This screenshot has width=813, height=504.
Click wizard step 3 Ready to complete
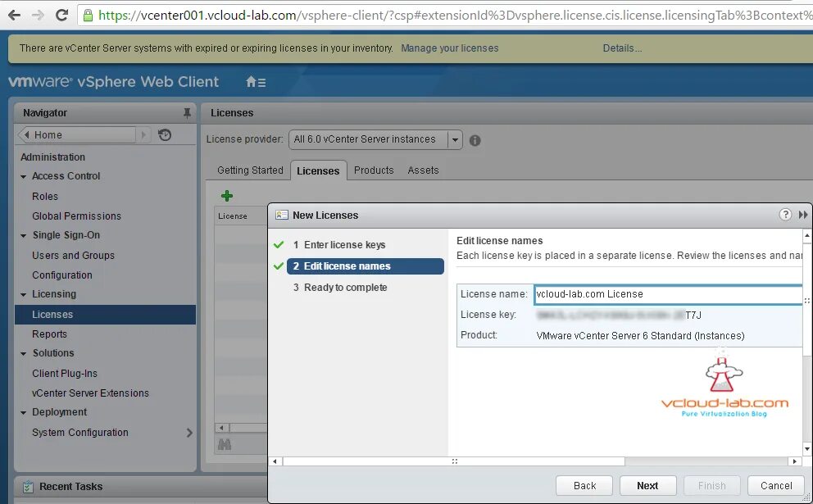[x=340, y=288]
